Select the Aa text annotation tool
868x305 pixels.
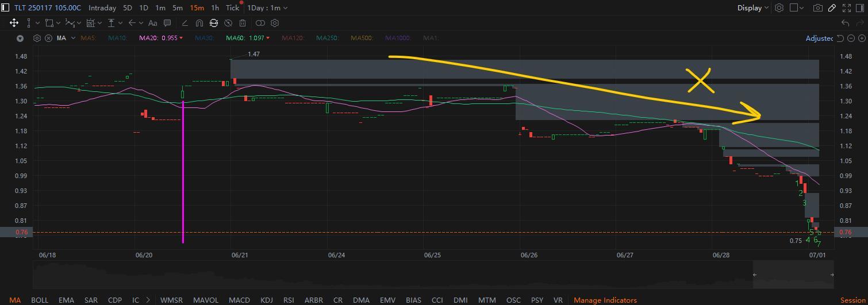tap(152, 23)
